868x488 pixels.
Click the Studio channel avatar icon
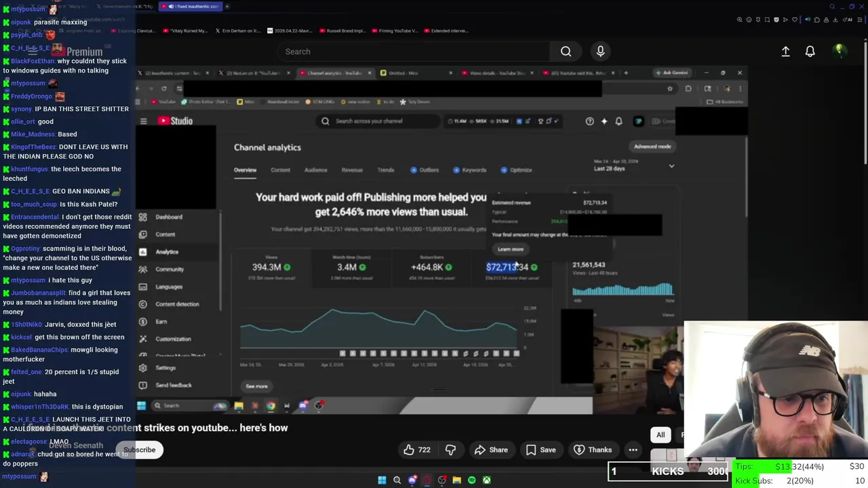point(638,121)
